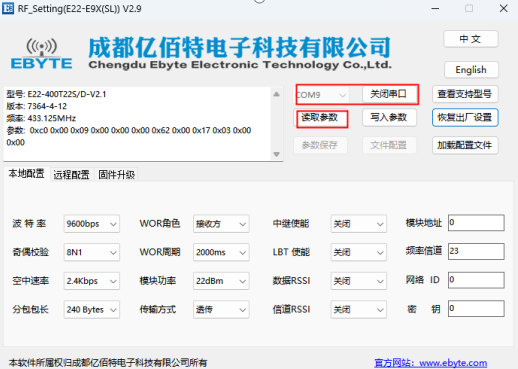Screen dimensions: 518x369
Task: Click the greyed-out 文件配置 button
Action: tap(389, 145)
